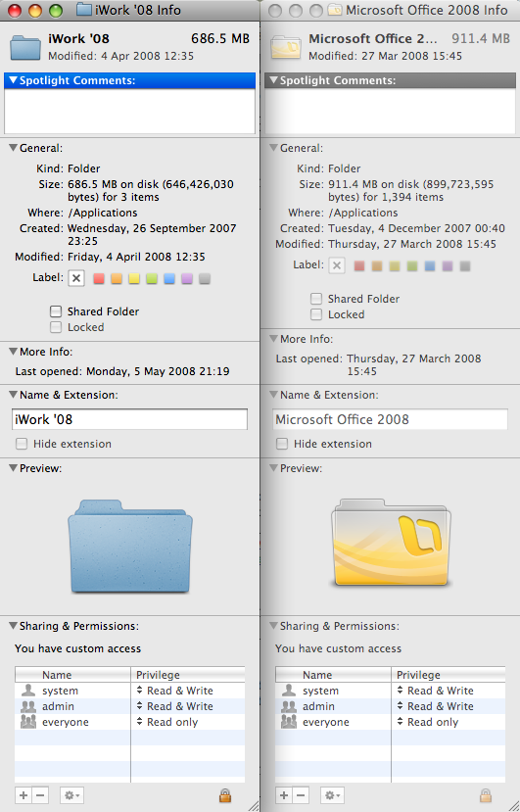Screen dimensions: 520x812
Task: Collapse Name & Extension in iWork window
Action: [13, 395]
